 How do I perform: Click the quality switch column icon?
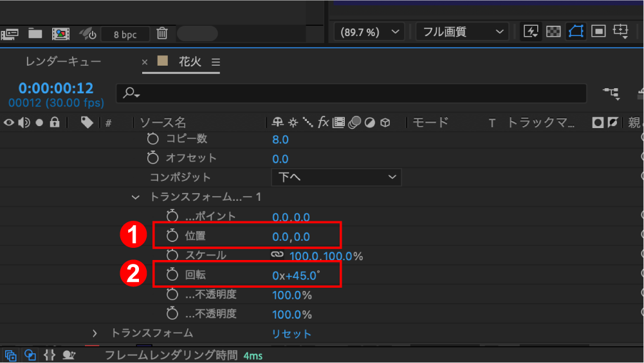[308, 122]
